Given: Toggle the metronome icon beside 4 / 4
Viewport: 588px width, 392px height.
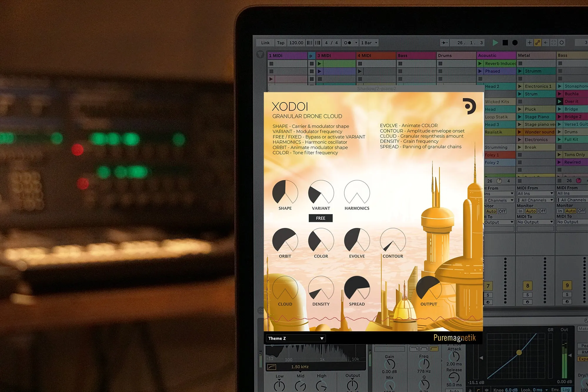Looking at the screenshot, I should tap(348, 43).
